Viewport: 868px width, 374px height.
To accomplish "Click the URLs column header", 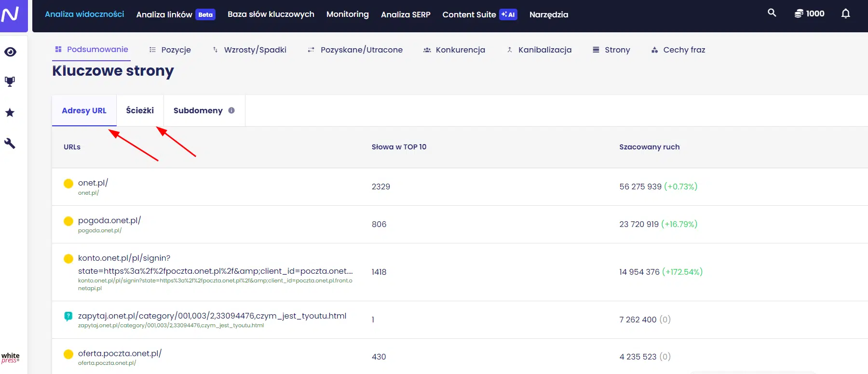I will [x=72, y=147].
